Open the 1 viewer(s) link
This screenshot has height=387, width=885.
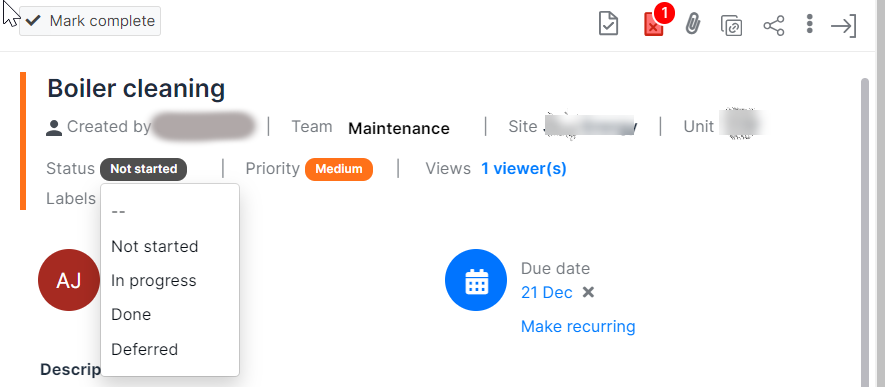(524, 169)
